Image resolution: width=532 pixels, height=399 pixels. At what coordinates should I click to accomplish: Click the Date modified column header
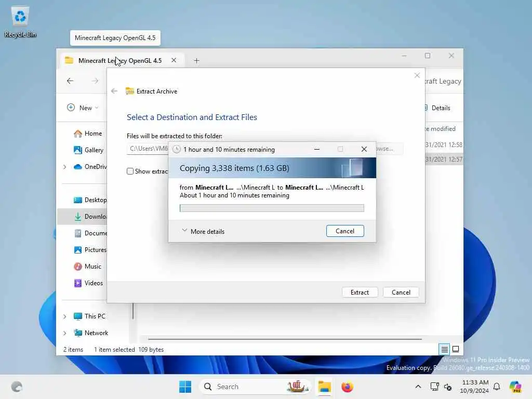(x=441, y=129)
